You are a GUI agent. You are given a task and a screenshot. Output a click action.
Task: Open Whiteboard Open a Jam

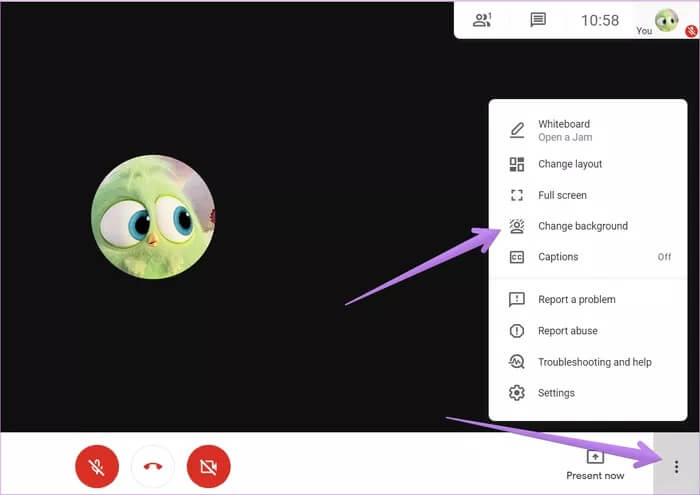588,130
